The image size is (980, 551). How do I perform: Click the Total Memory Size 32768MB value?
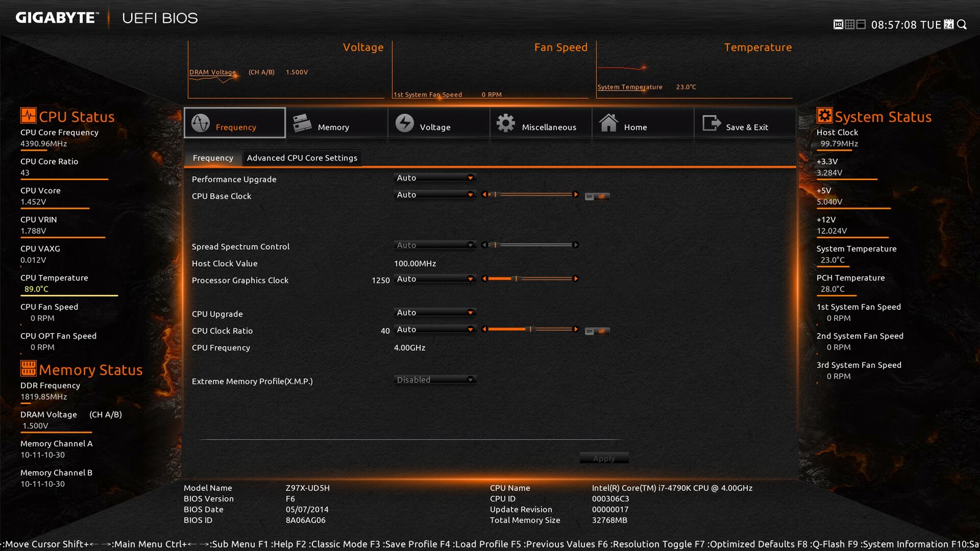pyautogui.click(x=609, y=520)
